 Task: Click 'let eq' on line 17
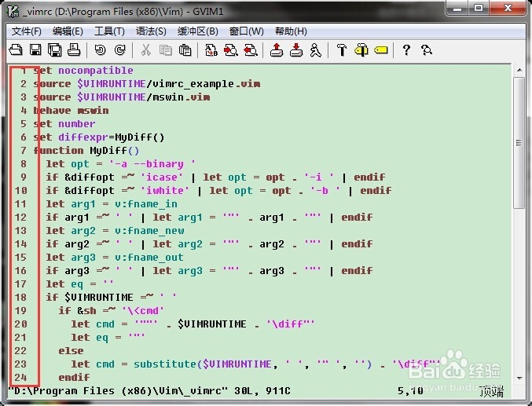click(64, 284)
